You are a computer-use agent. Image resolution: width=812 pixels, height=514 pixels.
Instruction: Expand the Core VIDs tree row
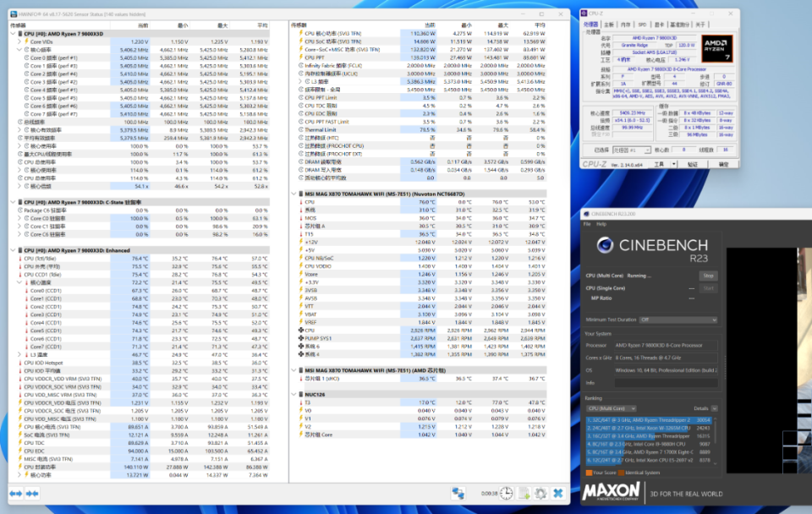[19, 42]
